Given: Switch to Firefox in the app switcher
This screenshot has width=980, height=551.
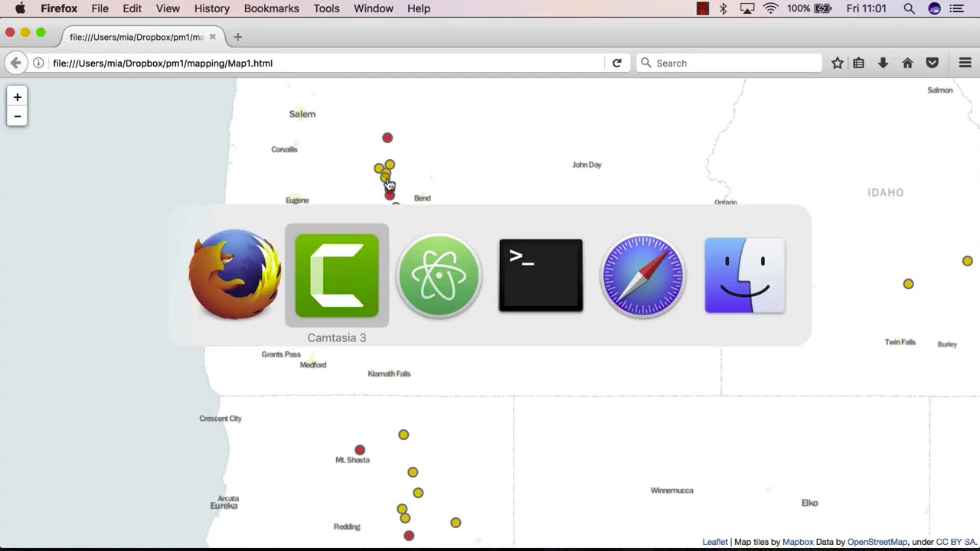Looking at the screenshot, I should pos(235,275).
